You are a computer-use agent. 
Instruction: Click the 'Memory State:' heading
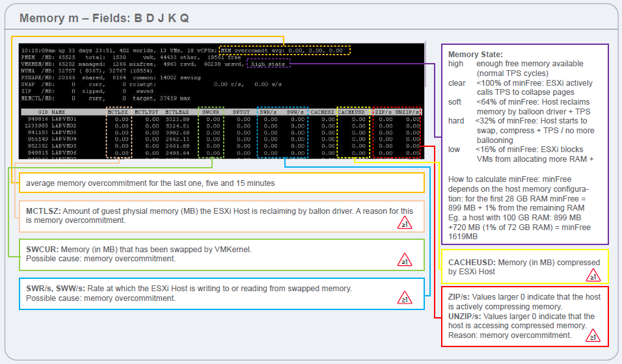(475, 55)
